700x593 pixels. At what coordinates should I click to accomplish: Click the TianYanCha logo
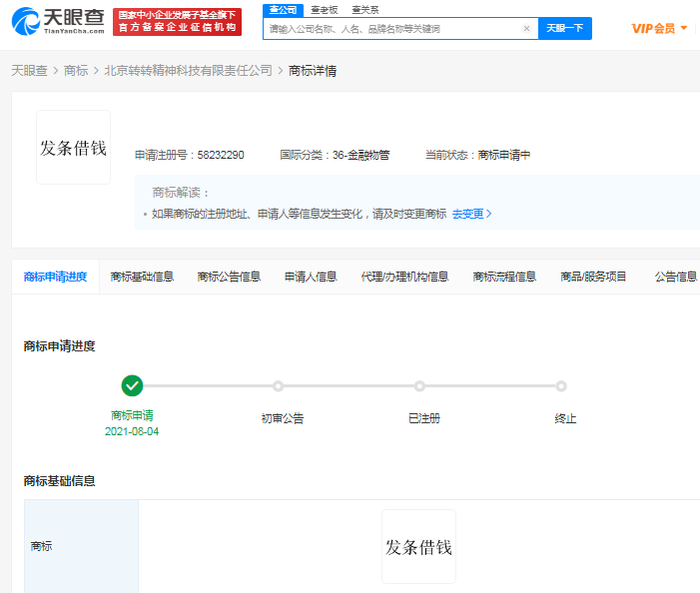tap(58, 21)
